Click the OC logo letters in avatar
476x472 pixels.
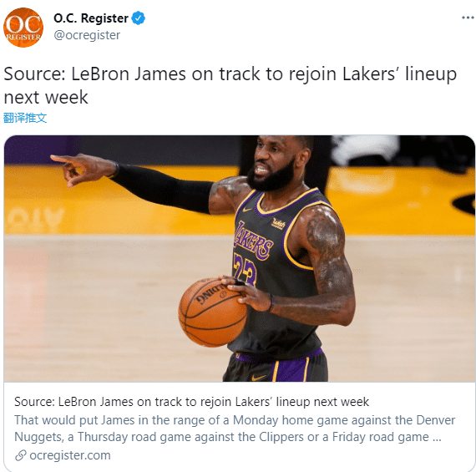point(23,24)
